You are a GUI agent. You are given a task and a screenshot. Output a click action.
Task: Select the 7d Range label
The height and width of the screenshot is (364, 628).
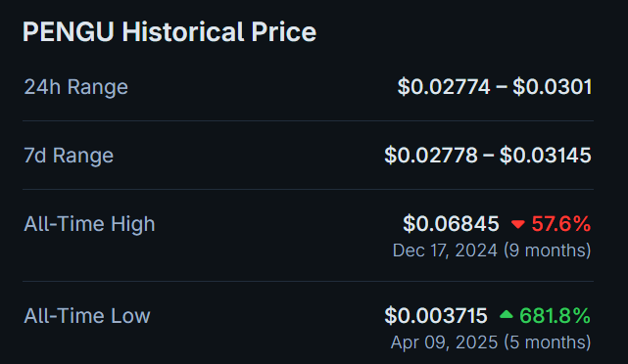point(69,156)
